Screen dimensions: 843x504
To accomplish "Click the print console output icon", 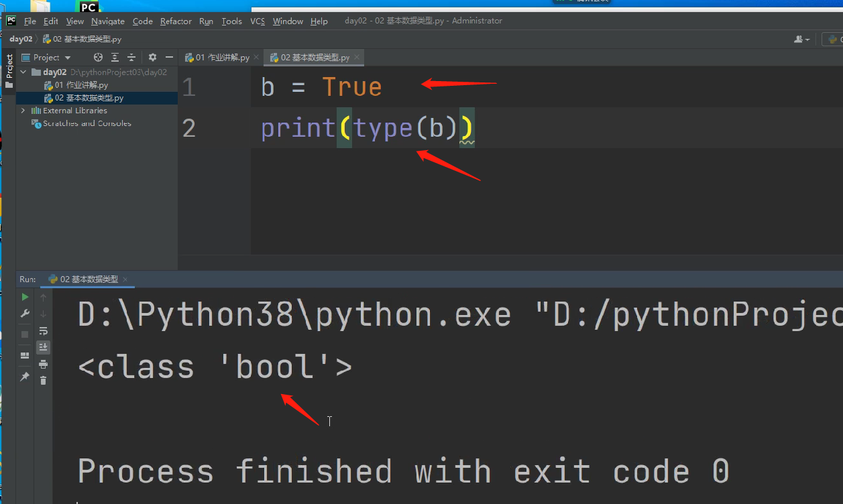I will 44,364.
